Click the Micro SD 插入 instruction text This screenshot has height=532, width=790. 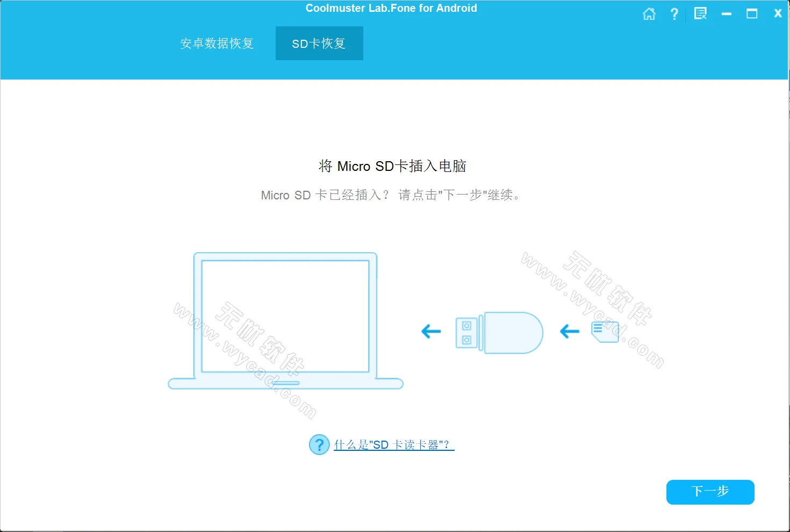point(391,195)
